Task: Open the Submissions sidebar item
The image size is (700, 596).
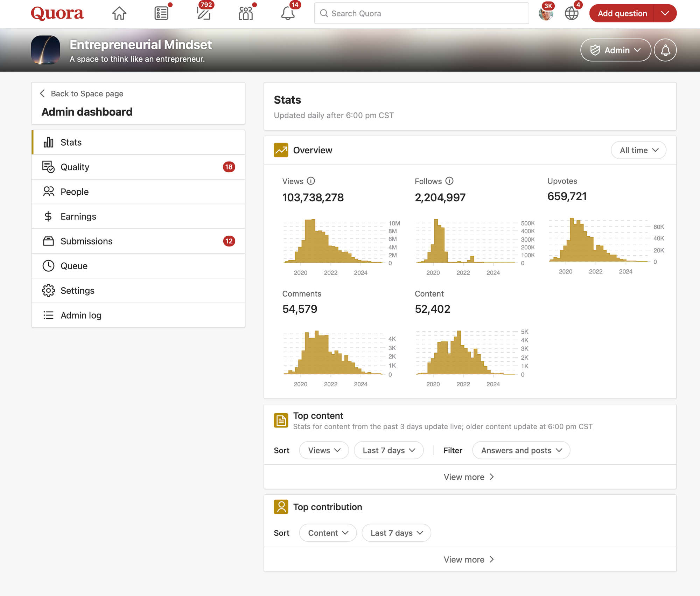Action: 138,241
